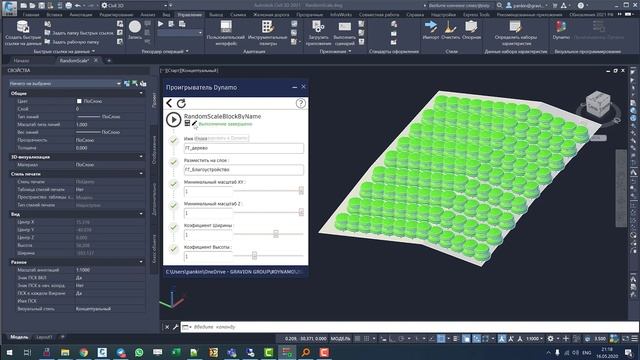The width and height of the screenshot is (640, 360).
Task: Click the application menu logo button
Action: pyautogui.click(x=9, y=8)
